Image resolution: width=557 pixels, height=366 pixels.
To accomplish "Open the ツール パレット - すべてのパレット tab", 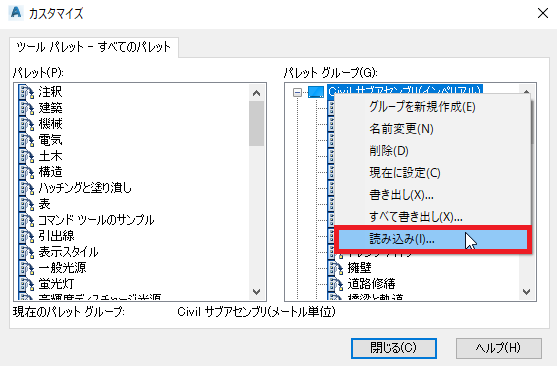I will [x=93, y=47].
